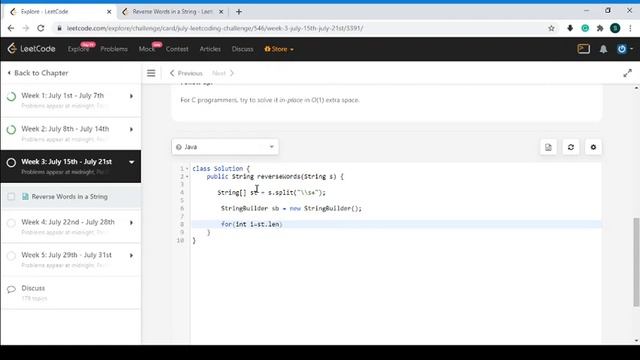Screen dimensions: 640x360
Task: Switch to Explore - LeetCode tab
Action: coord(59,12)
